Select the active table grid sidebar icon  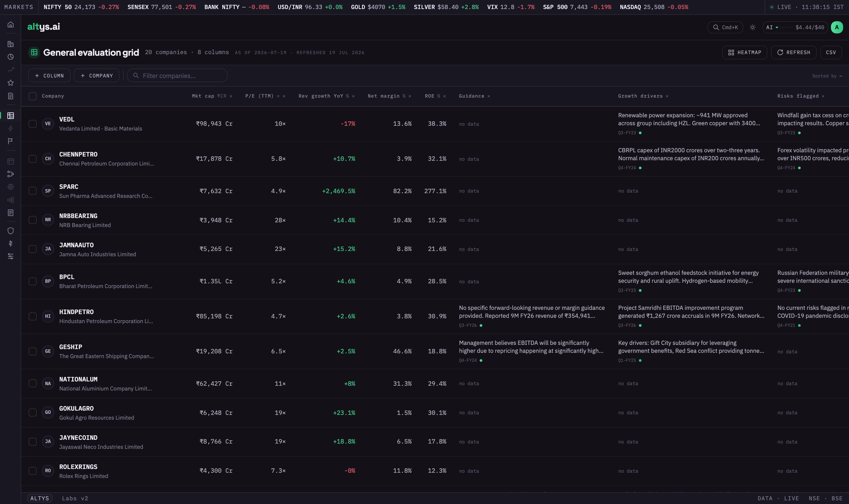[11, 115]
